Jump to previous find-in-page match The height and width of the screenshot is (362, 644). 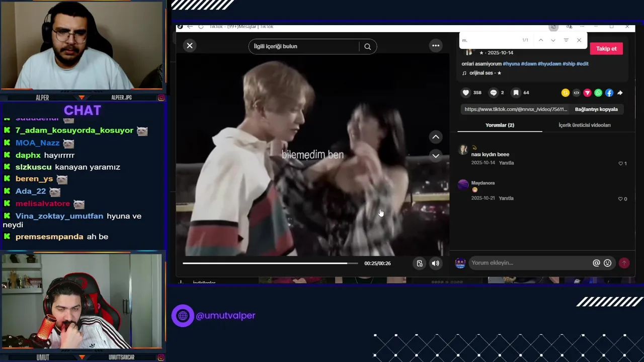541,40
